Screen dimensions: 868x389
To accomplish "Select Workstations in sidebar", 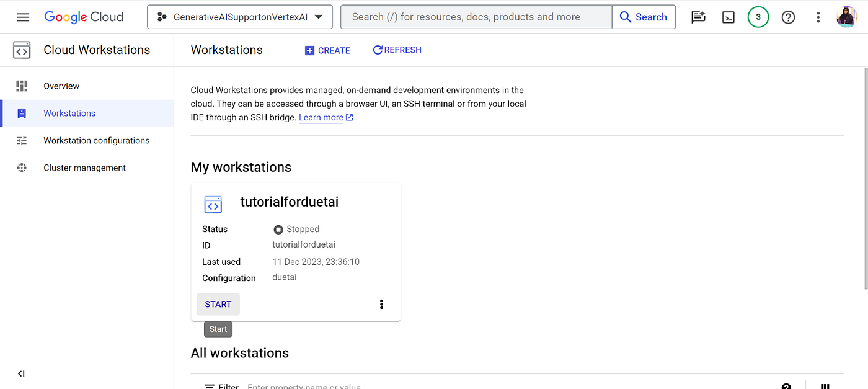I will pyautogui.click(x=87, y=114).
